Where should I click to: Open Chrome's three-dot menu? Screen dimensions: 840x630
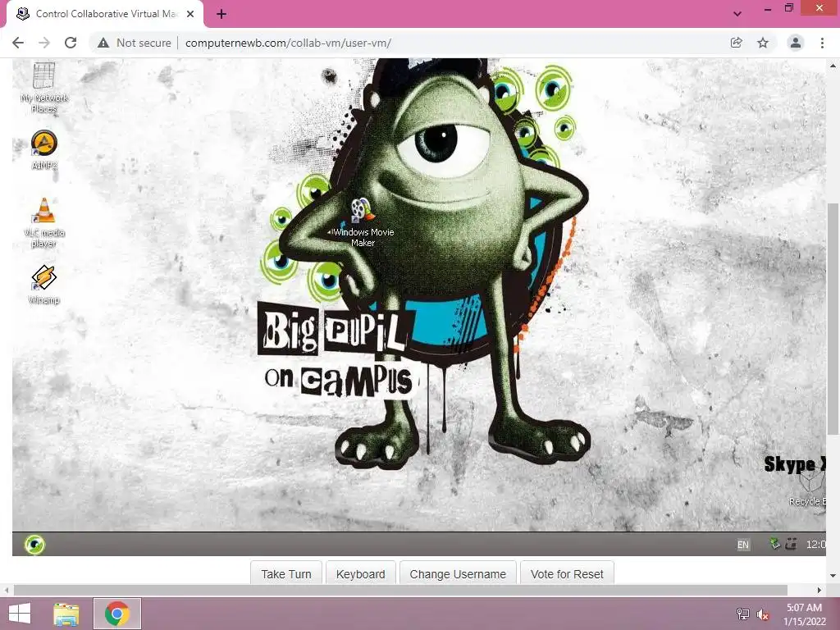pos(822,43)
